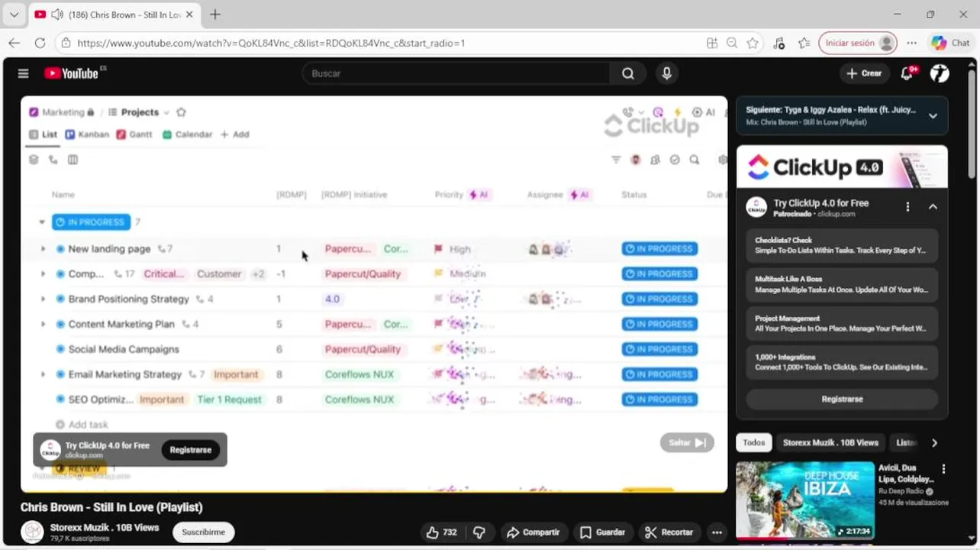Share video with Compartir button

pyautogui.click(x=533, y=532)
